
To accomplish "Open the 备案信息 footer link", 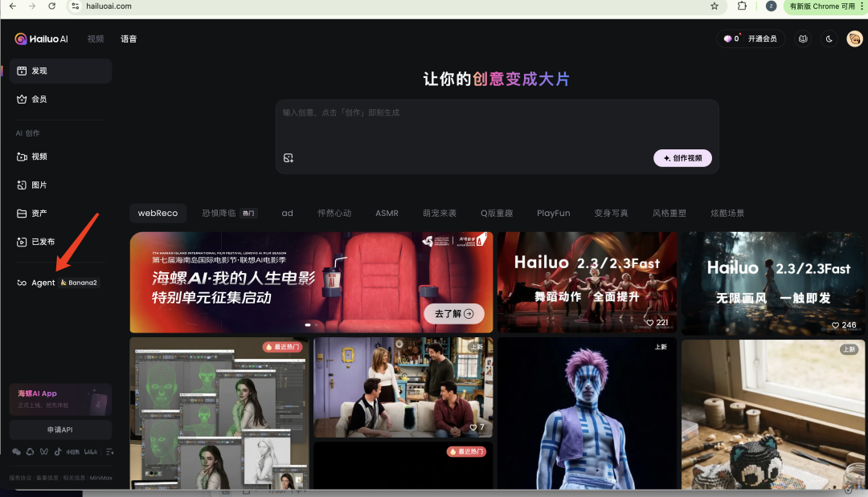I will [x=47, y=478].
